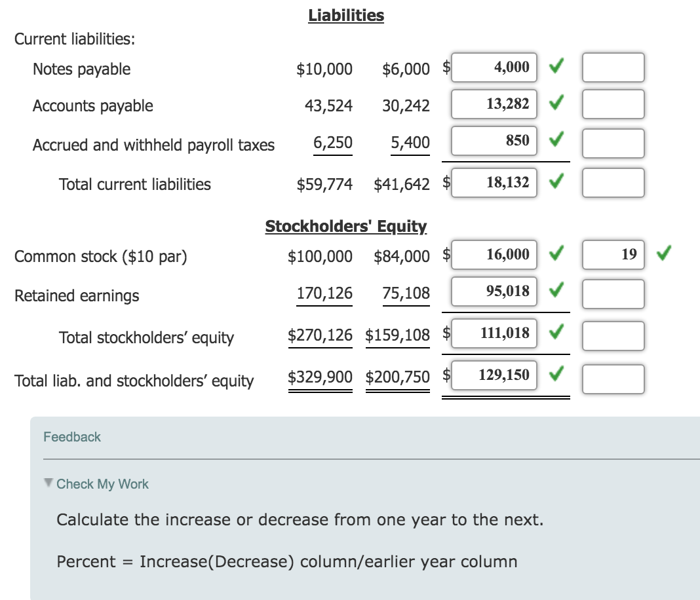Click the green checkmark beside Notes payable amount
This screenshot has height=600, width=700.
click(x=555, y=67)
